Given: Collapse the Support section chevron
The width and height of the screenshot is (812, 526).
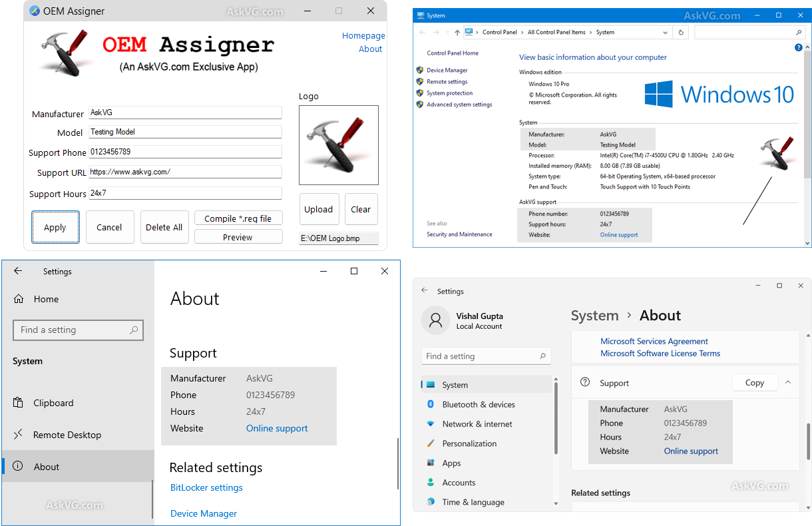Looking at the screenshot, I should click(788, 382).
